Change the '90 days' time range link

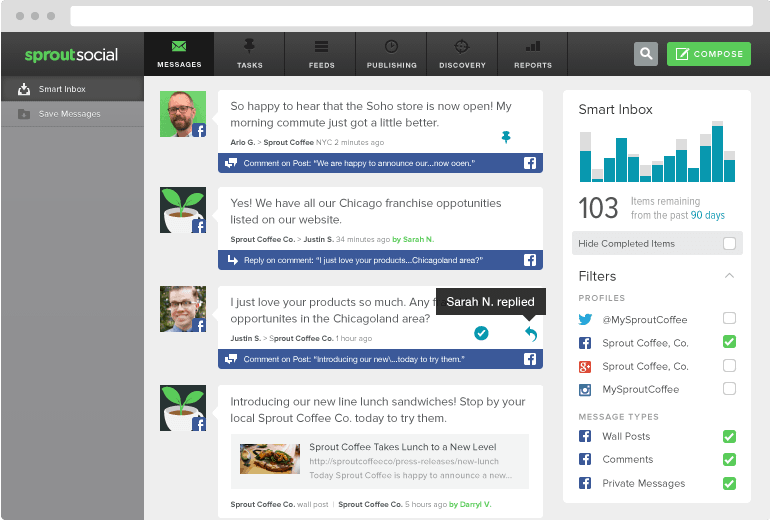708,215
